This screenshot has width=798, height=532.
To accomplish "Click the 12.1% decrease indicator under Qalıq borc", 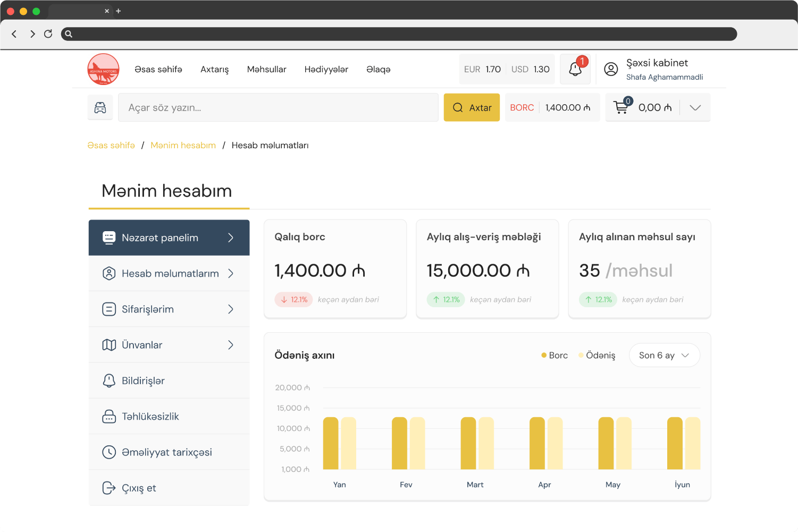I will (x=293, y=299).
